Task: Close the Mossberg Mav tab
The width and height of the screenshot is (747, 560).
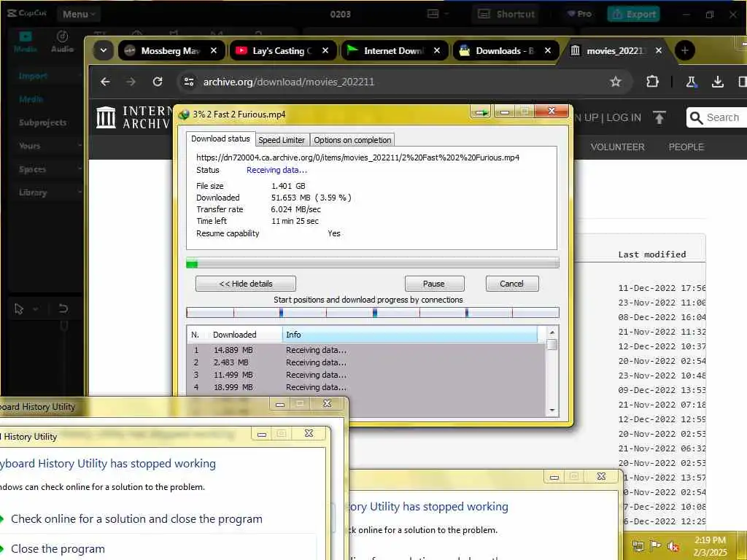Action: point(214,50)
